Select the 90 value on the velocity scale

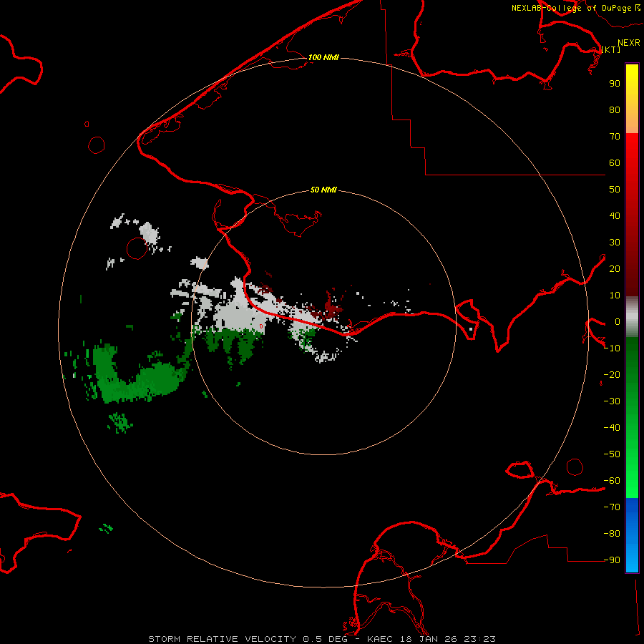(615, 84)
